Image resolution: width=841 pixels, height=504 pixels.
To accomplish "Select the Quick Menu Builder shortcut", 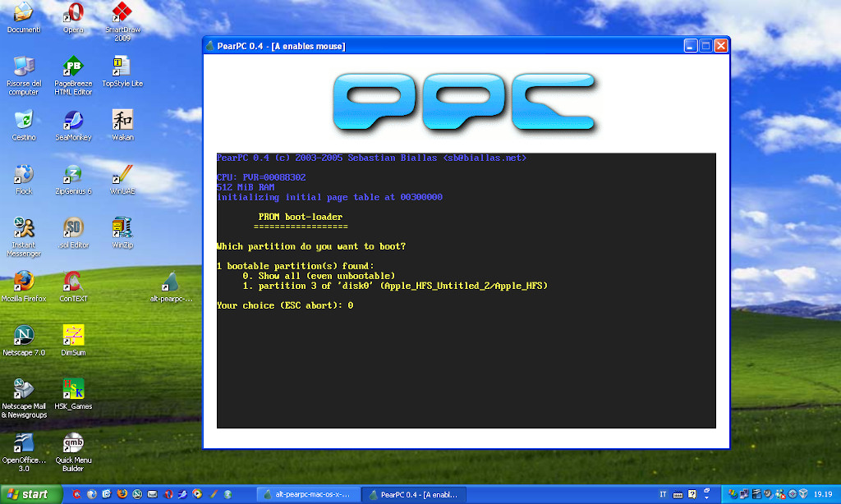I will [73, 452].
